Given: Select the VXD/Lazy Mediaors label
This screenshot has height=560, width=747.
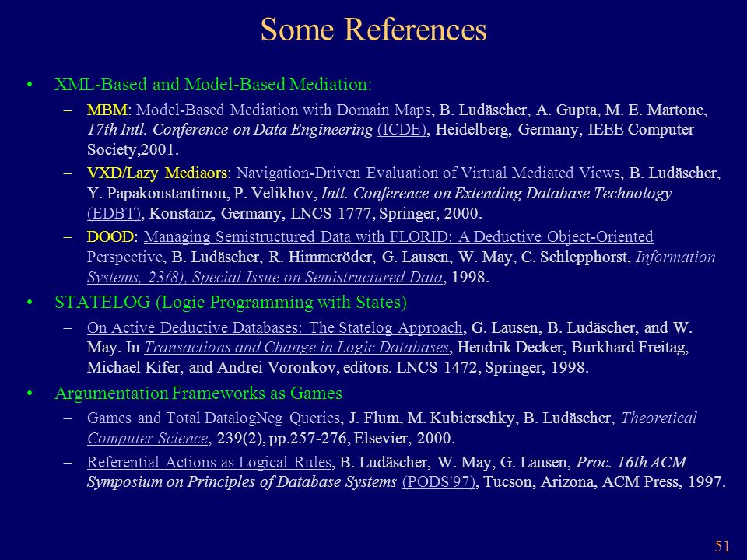Looking at the screenshot, I should pos(157,173).
